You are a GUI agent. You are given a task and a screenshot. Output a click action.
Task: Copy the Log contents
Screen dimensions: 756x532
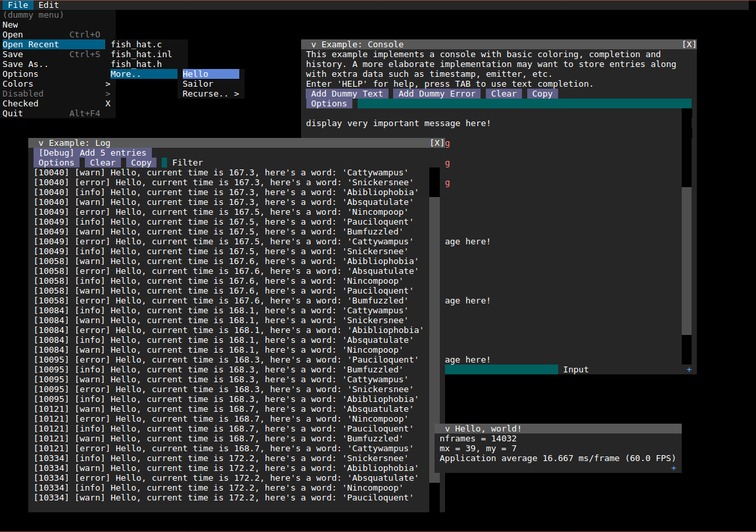point(141,163)
